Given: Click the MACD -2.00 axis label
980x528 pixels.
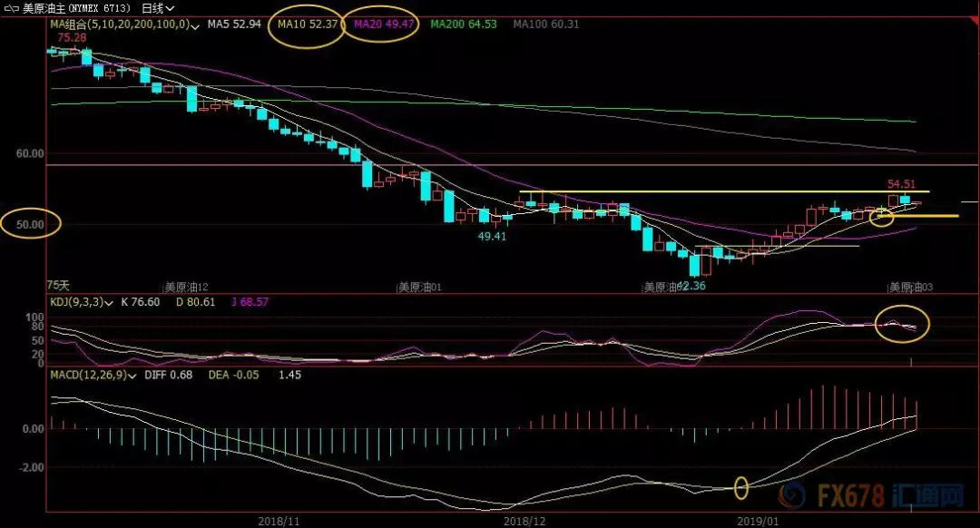Looking at the screenshot, I should [32, 467].
